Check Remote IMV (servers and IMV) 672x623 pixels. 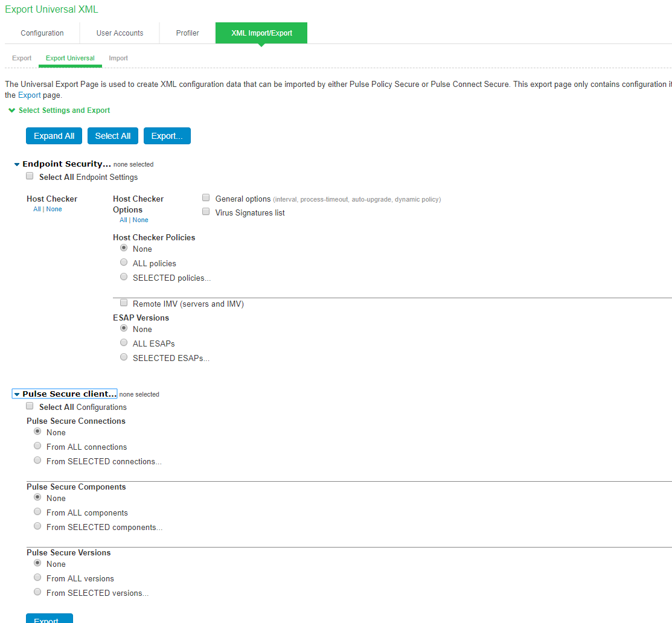point(124,303)
